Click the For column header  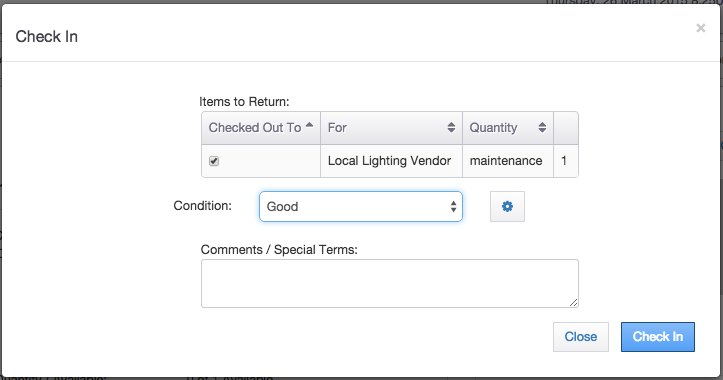[391, 128]
